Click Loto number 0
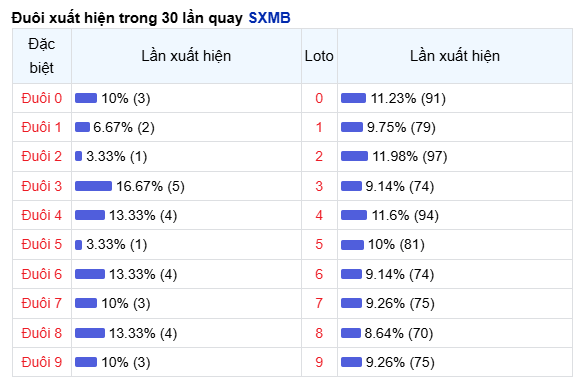Viewport: 579px width, 381px height. [319, 98]
